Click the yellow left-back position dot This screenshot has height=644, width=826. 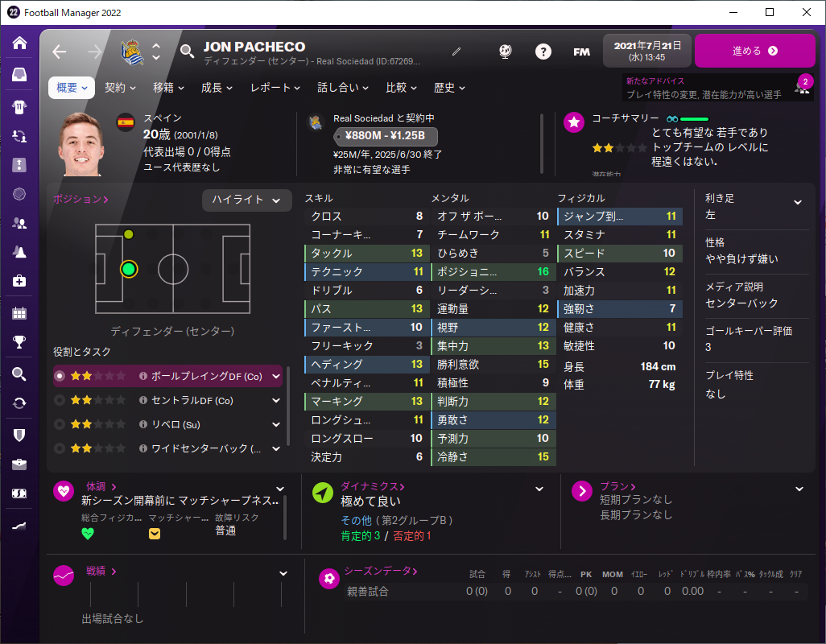[x=129, y=234]
